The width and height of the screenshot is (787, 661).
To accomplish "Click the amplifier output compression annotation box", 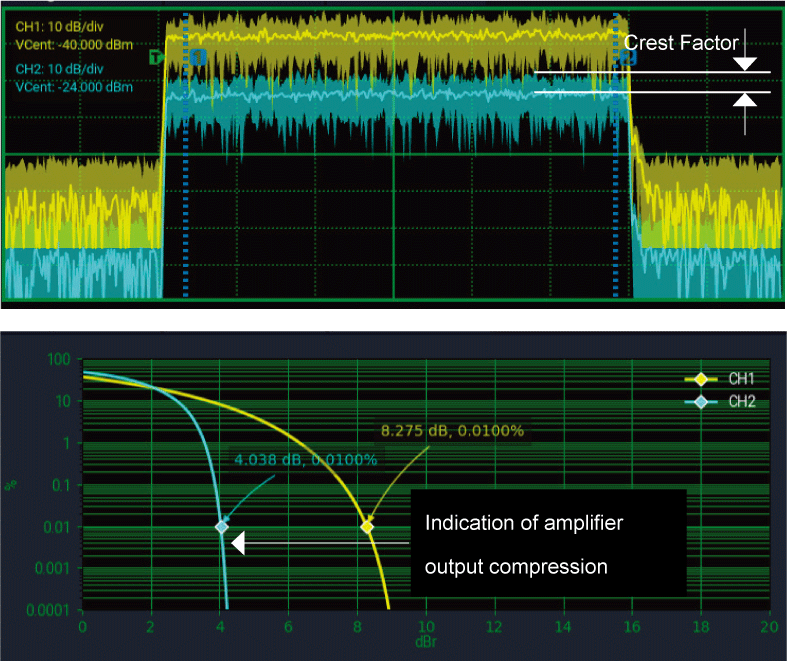I will pyautogui.click(x=548, y=544).
